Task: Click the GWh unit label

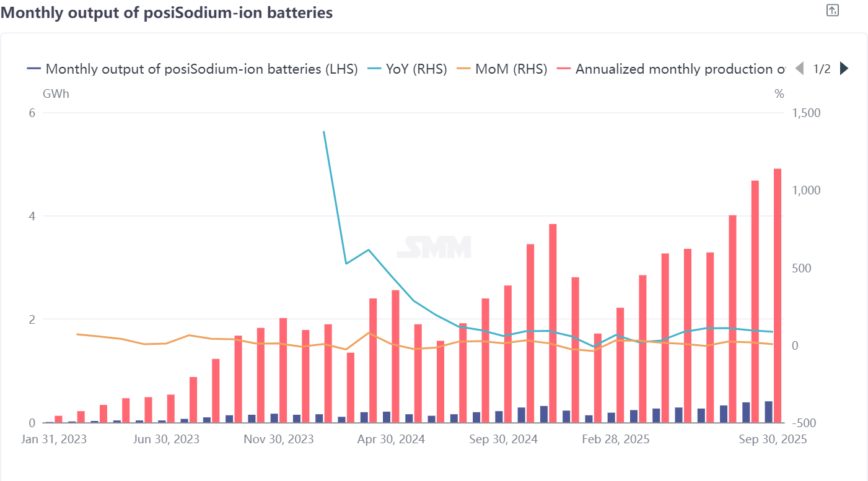Action: click(x=56, y=94)
